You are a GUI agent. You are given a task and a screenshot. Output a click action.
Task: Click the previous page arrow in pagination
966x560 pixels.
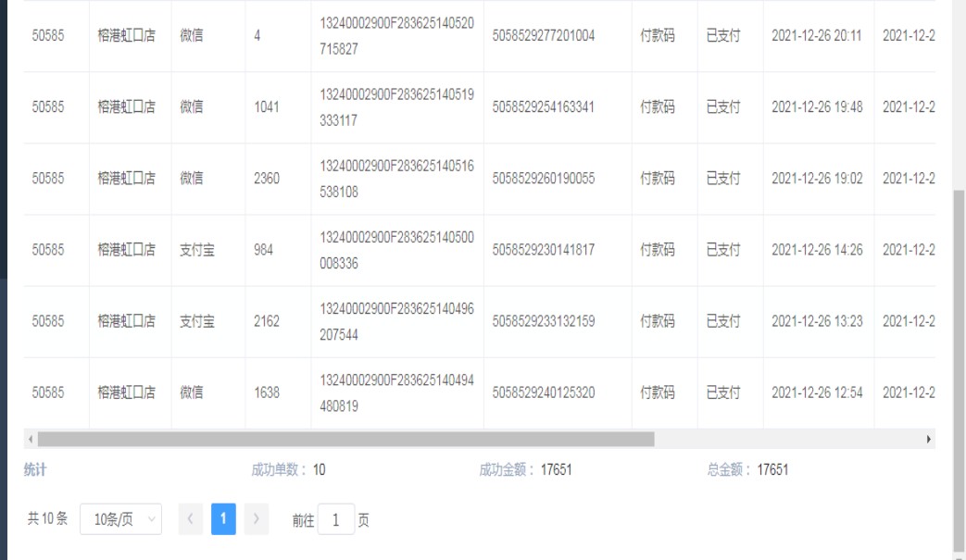point(190,519)
